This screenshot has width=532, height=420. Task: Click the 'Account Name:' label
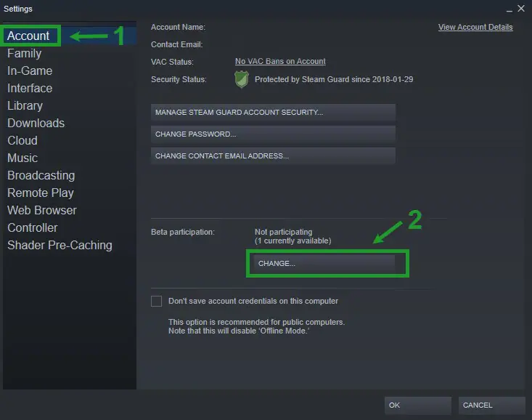point(178,27)
